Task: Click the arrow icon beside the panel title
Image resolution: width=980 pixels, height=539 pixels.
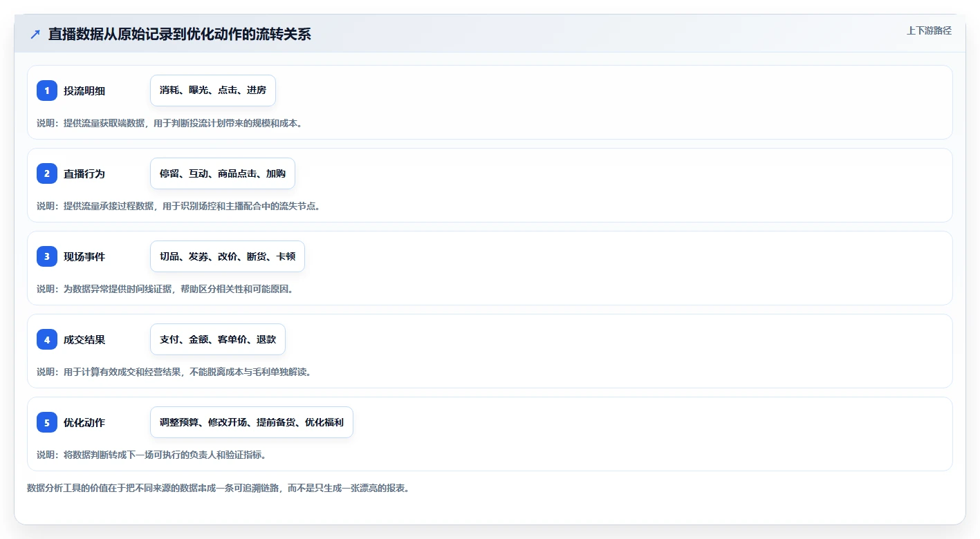Action: click(x=35, y=34)
